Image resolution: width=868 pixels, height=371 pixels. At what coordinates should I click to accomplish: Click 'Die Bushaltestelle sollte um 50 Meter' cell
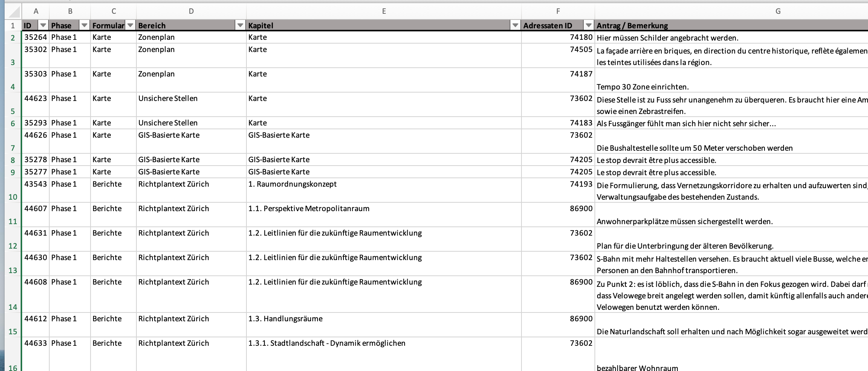point(732,142)
